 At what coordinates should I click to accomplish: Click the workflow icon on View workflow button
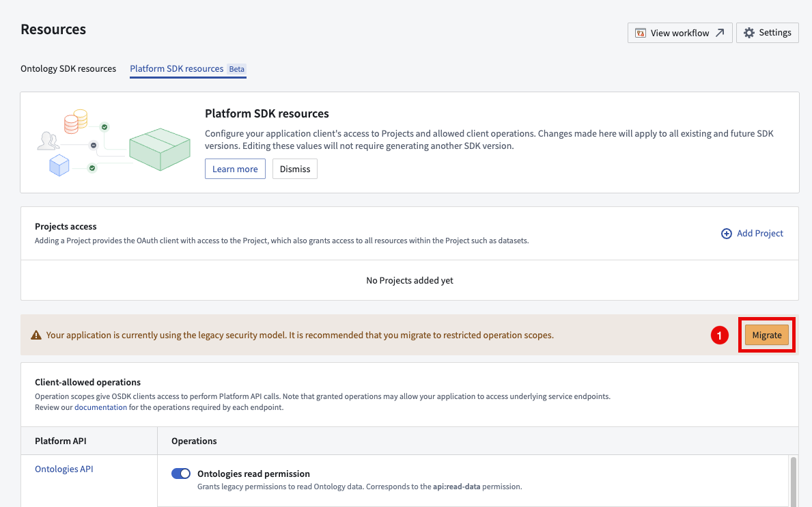641,32
